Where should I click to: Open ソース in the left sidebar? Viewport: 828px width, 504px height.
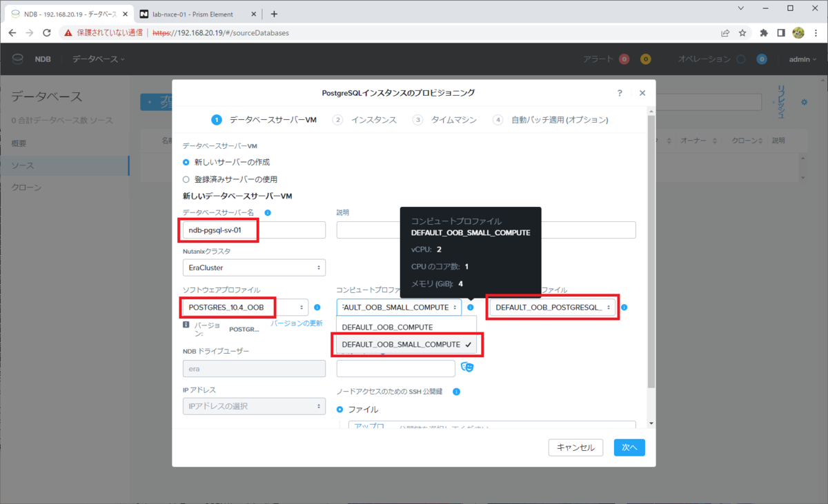click(65, 165)
